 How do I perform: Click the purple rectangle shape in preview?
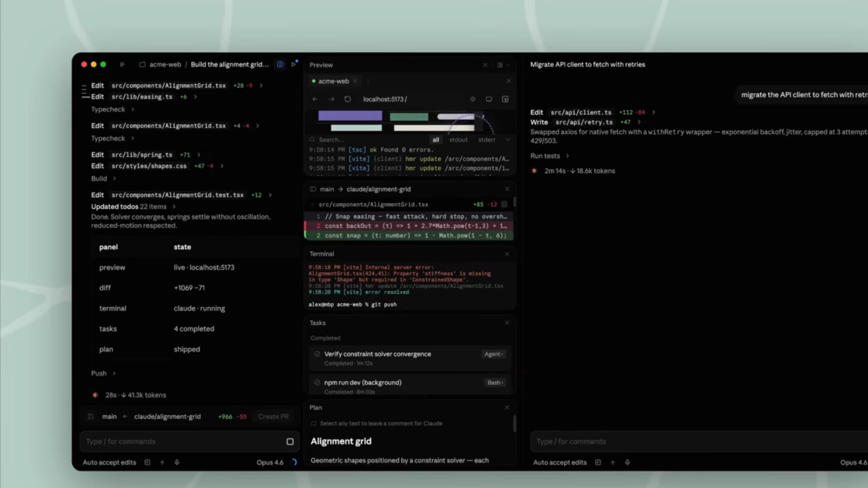(x=350, y=116)
